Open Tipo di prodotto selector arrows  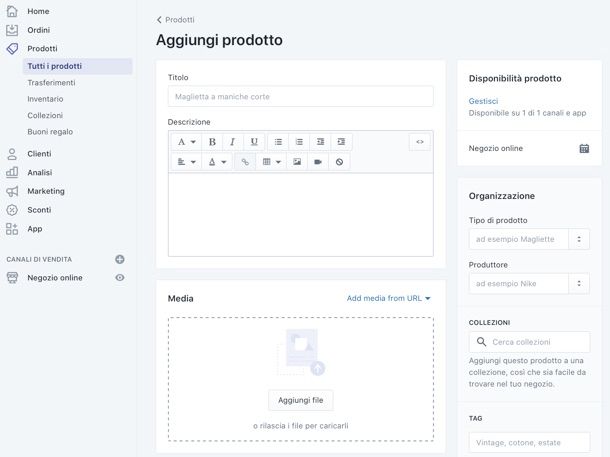point(579,239)
